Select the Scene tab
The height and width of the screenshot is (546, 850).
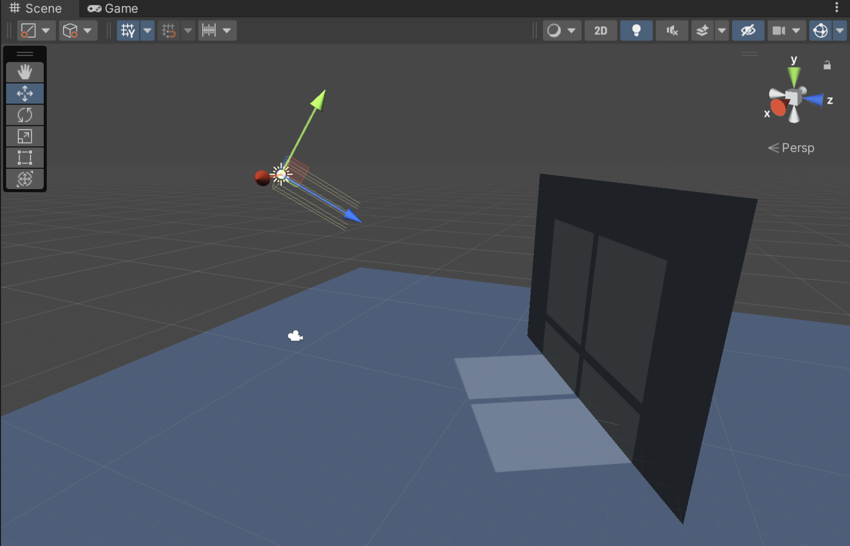tap(36, 8)
